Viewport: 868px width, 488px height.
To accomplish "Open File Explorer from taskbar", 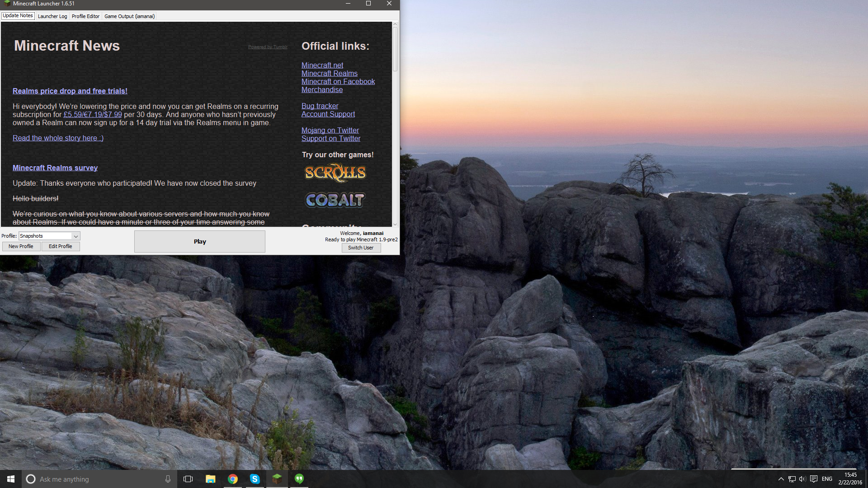I will pos(211,479).
